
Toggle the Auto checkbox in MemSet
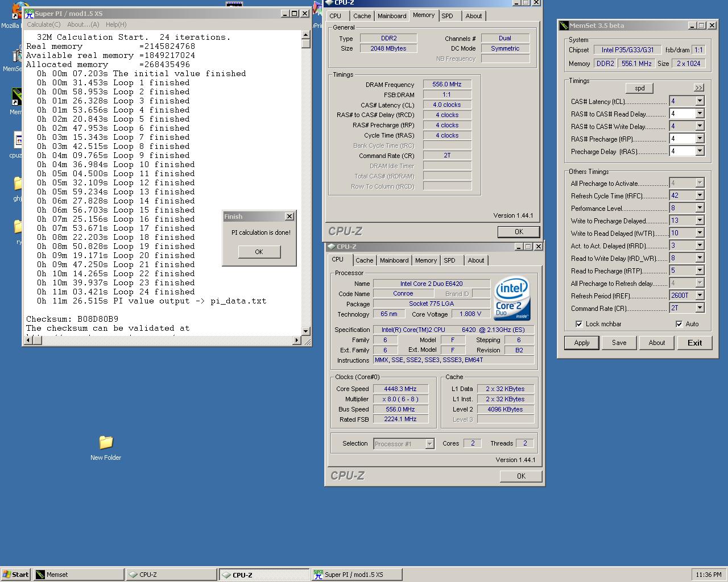(x=679, y=324)
